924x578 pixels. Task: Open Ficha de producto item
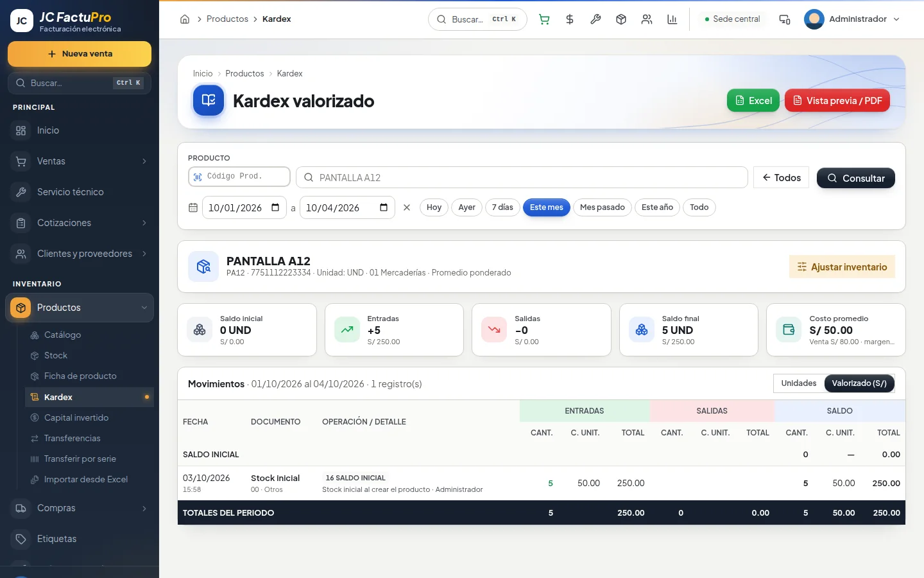[x=90, y=376]
